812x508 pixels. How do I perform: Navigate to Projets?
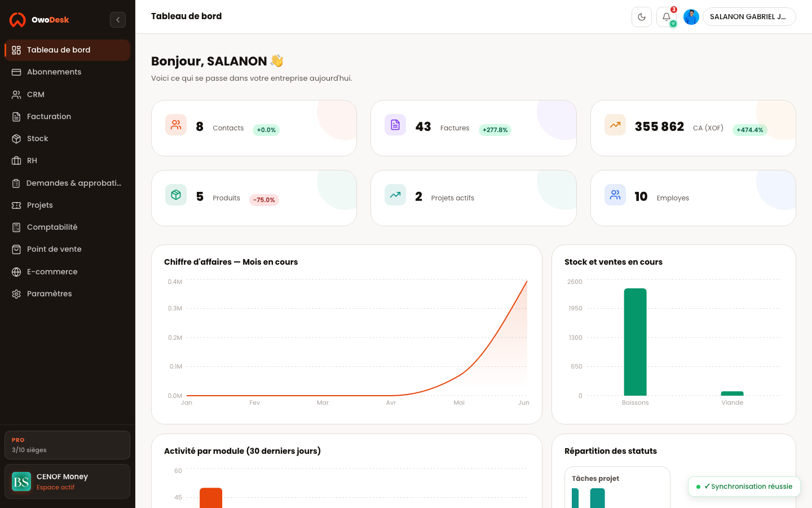pyautogui.click(x=67, y=205)
